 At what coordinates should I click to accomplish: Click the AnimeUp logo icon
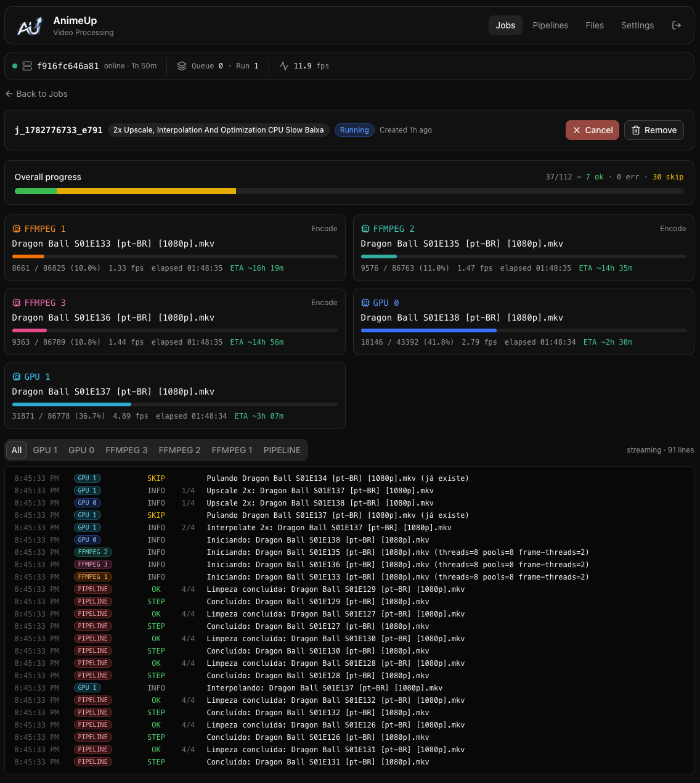click(x=30, y=26)
